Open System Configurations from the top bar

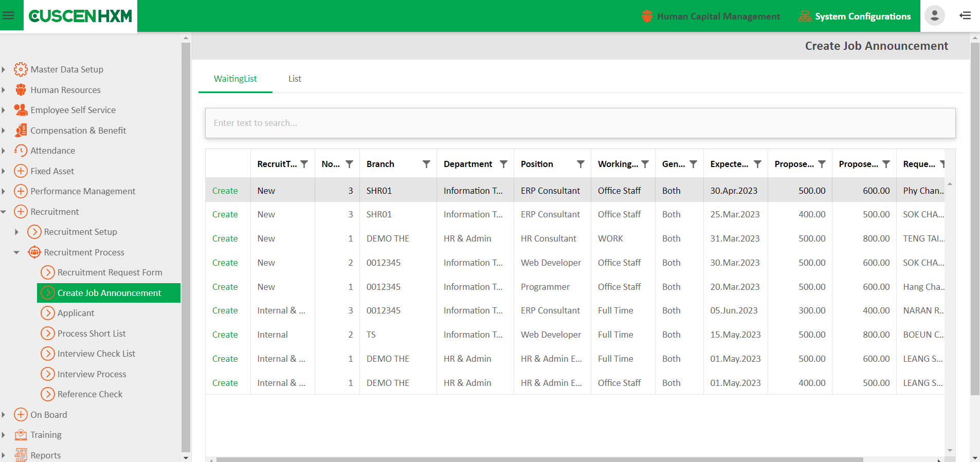855,16
